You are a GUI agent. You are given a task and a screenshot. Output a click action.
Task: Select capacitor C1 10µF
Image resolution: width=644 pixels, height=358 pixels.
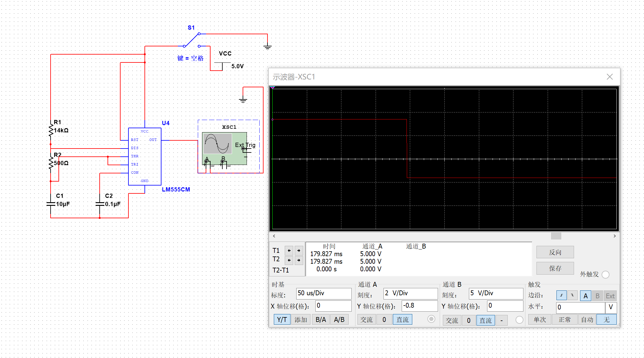click(x=51, y=204)
